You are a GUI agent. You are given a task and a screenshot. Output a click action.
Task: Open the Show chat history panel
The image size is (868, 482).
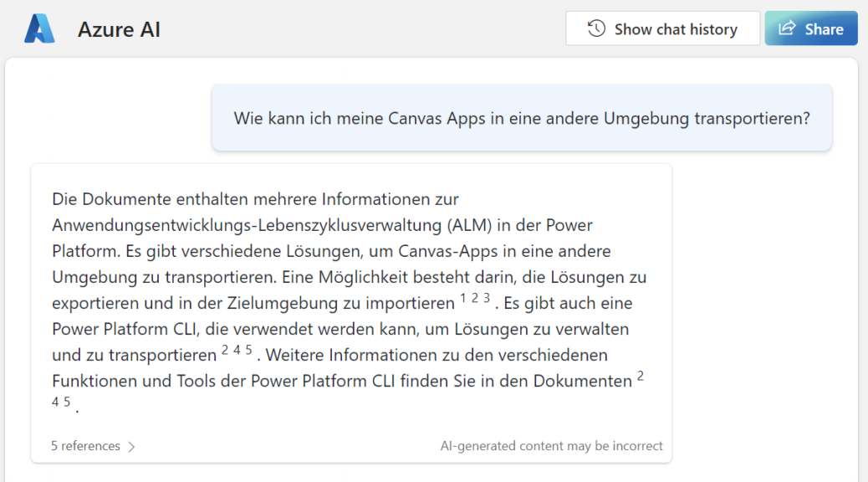click(662, 29)
